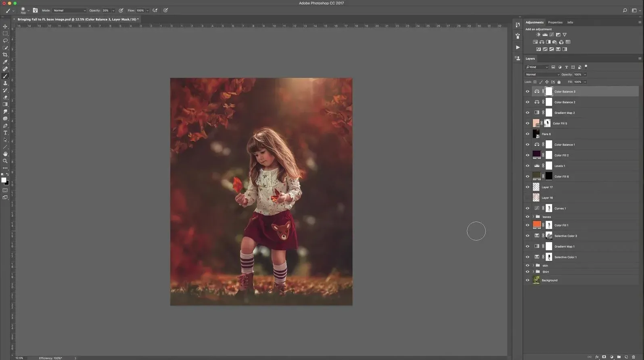
Task: Click the delete layer trash icon
Action: (x=634, y=357)
